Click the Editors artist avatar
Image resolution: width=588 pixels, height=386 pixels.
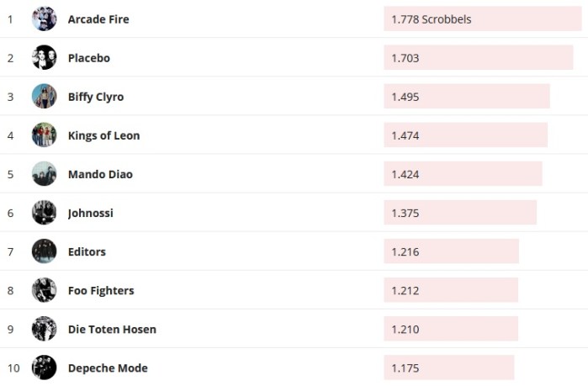(x=44, y=251)
